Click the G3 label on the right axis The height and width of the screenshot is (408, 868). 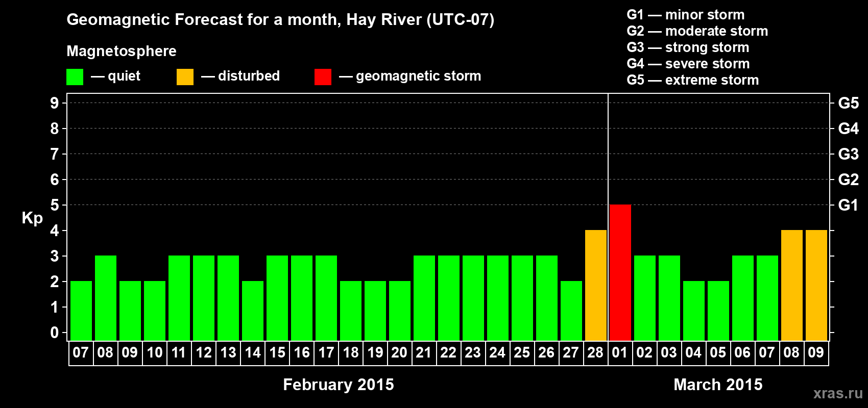point(849,154)
